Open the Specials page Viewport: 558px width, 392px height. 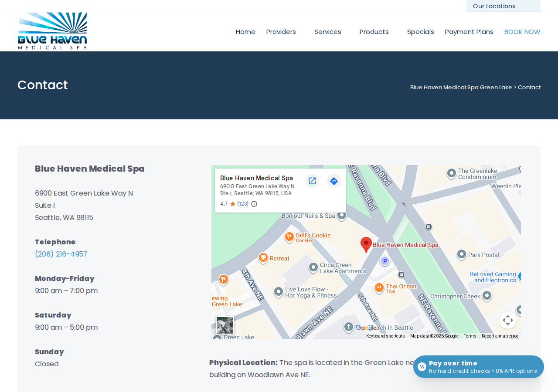[421, 32]
